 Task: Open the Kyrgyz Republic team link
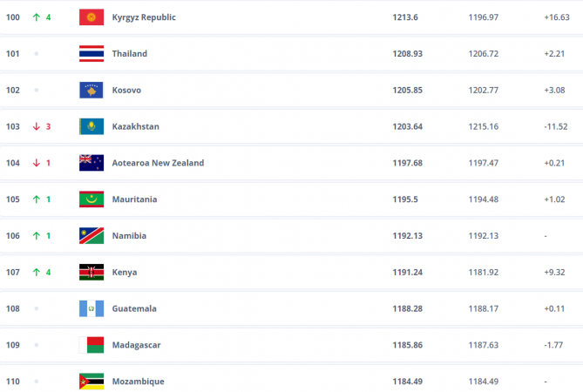point(144,17)
